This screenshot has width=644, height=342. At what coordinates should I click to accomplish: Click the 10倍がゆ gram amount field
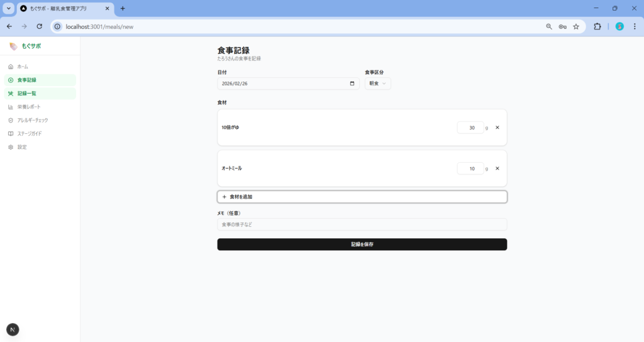point(470,128)
